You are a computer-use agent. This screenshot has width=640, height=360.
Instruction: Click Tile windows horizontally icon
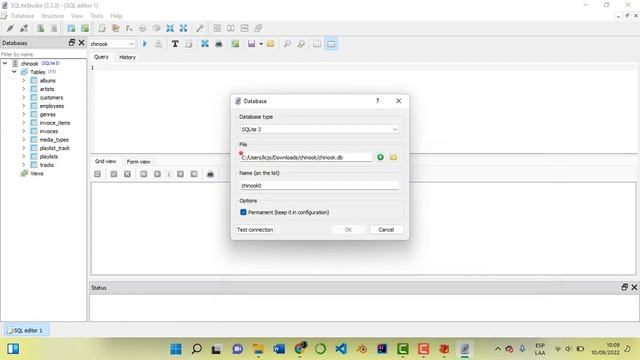point(231,28)
